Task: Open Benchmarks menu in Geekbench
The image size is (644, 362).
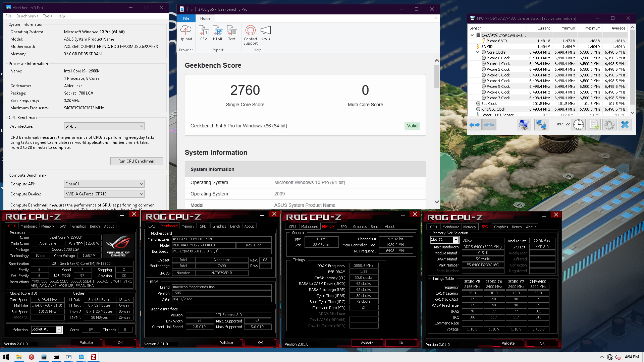Action: click(x=27, y=16)
